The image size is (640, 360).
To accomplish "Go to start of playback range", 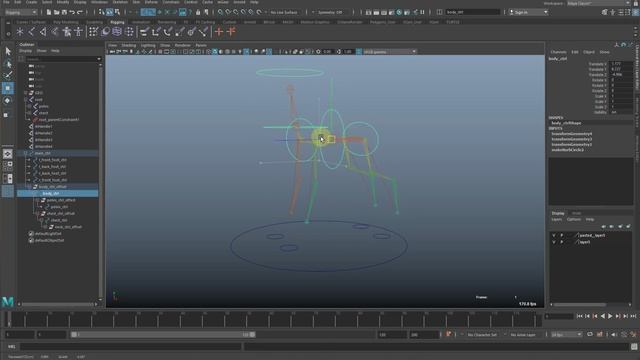I will pos(580,316).
